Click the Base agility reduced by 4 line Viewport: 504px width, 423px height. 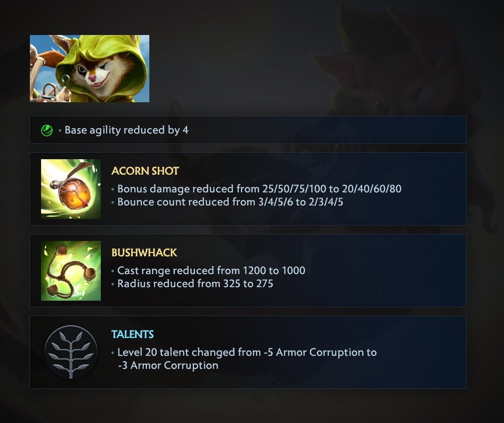coord(126,130)
